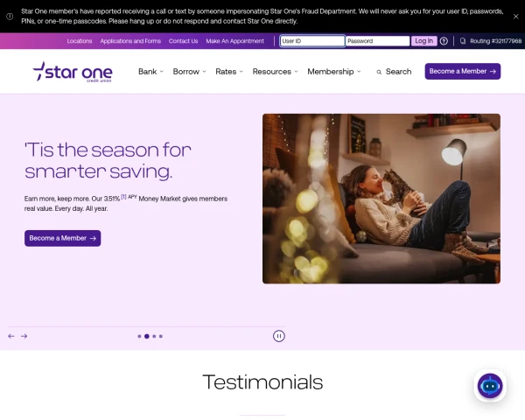Click the Log In button

(x=423, y=41)
